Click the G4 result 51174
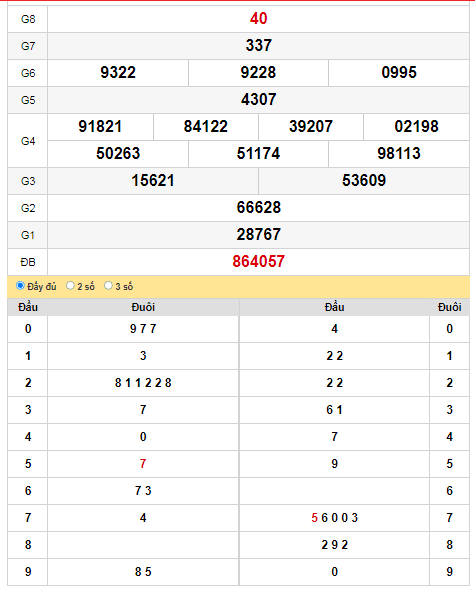The height and width of the screenshot is (589, 475). [x=258, y=154]
